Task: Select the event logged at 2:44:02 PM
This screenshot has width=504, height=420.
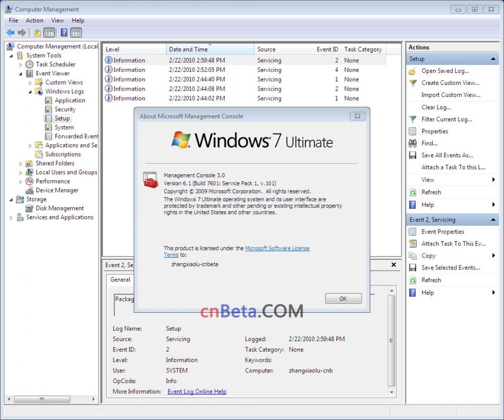Action: coord(245,98)
